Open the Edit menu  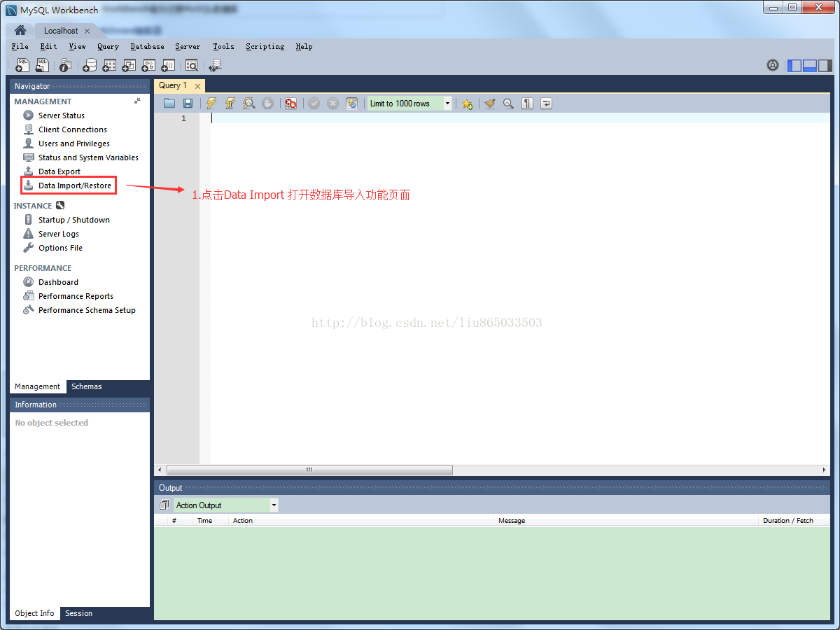pyautogui.click(x=48, y=46)
